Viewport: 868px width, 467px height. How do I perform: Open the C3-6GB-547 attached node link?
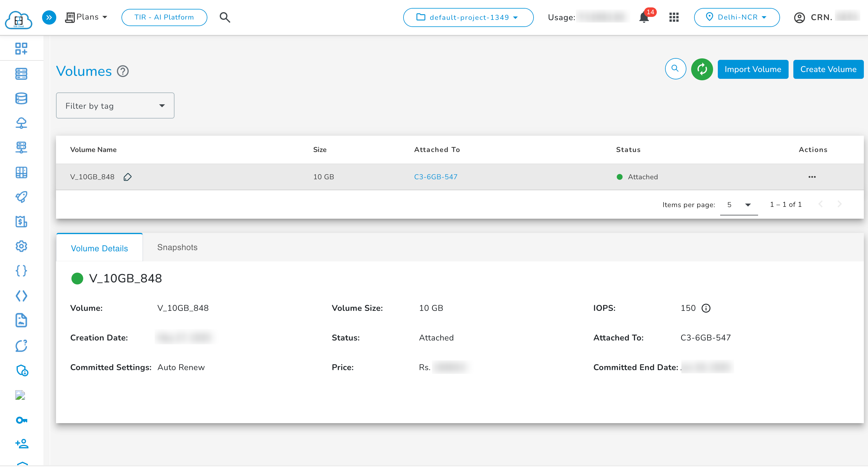point(435,177)
